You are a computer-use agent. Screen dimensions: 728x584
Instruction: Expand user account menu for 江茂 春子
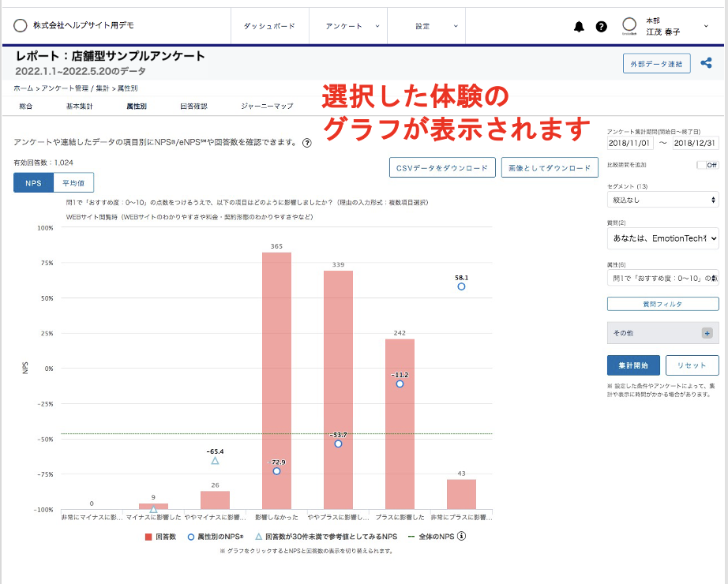click(x=706, y=26)
